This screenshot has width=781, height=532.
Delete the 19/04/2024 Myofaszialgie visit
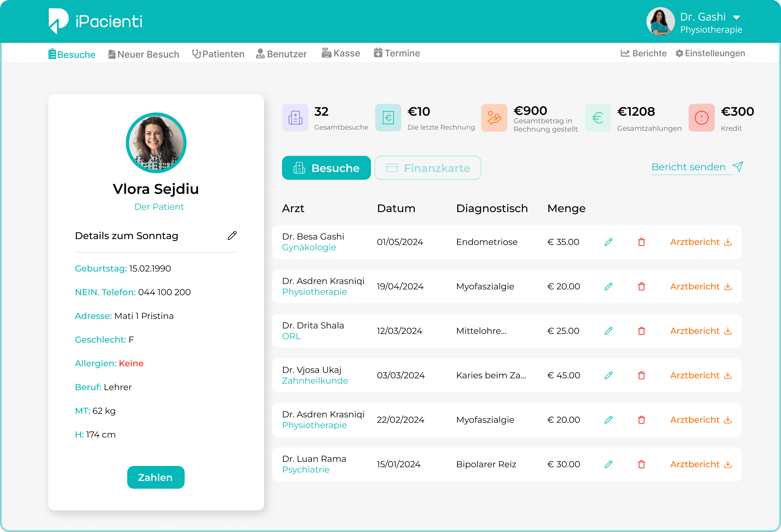[641, 287]
